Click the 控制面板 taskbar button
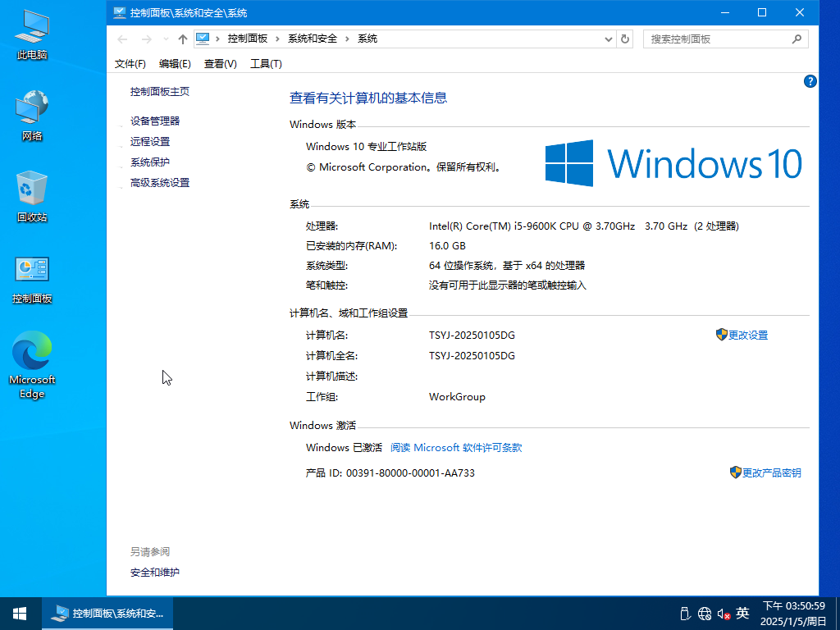Viewport: 840px width, 630px height. pos(107,614)
